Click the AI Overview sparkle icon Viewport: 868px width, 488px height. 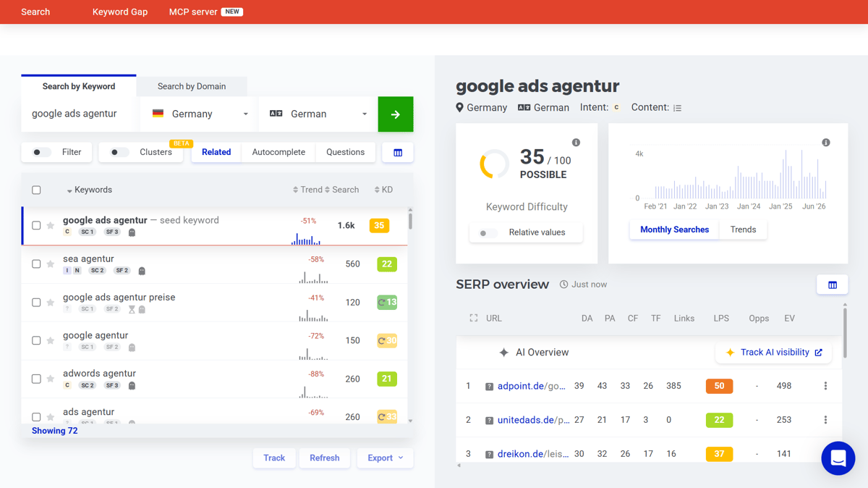click(x=504, y=353)
